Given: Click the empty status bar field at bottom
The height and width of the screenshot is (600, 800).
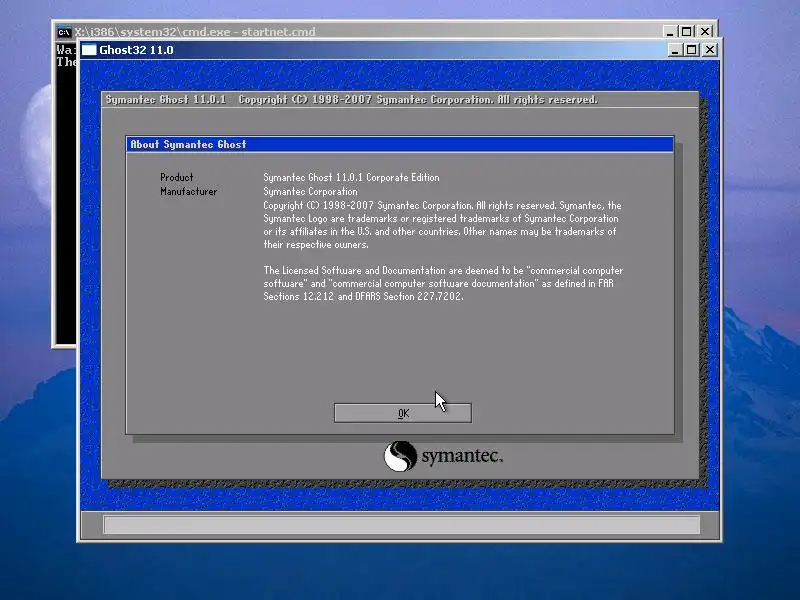Looking at the screenshot, I should pyautogui.click(x=402, y=524).
